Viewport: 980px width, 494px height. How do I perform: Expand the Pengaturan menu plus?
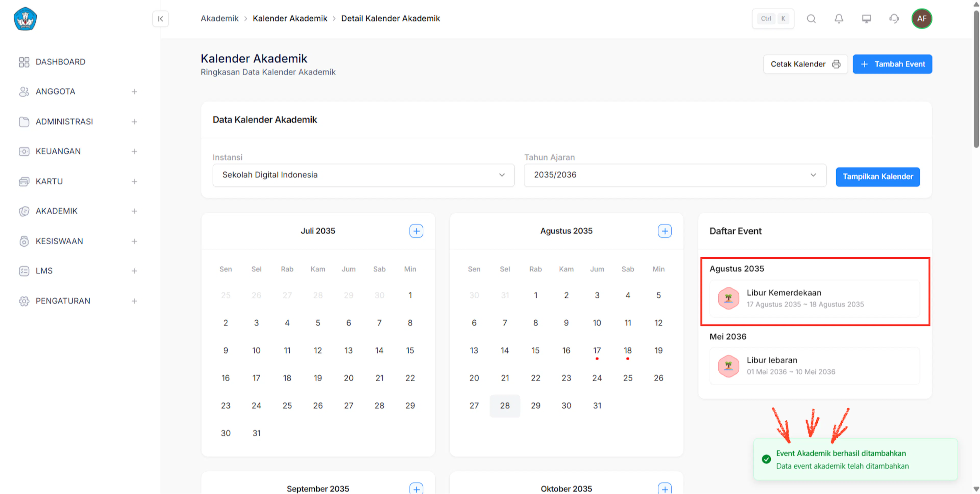click(x=134, y=301)
